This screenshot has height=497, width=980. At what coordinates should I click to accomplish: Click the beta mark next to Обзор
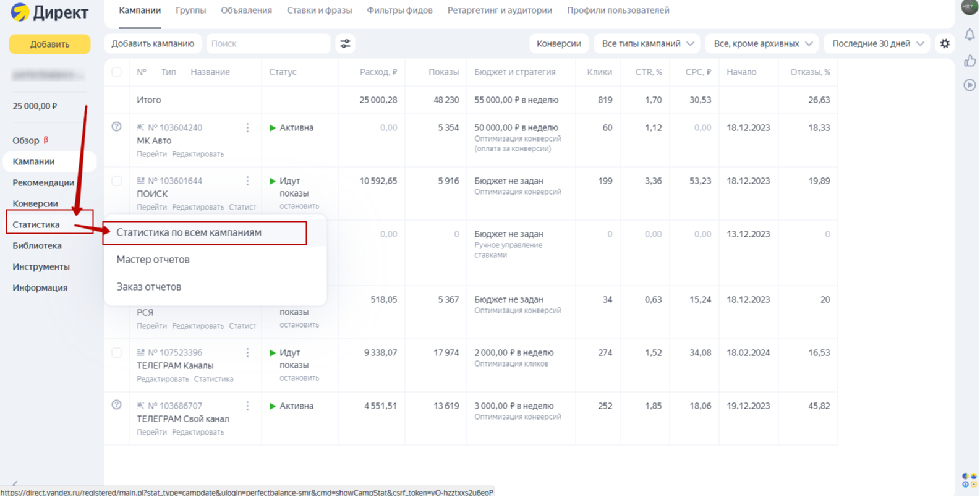point(46,140)
